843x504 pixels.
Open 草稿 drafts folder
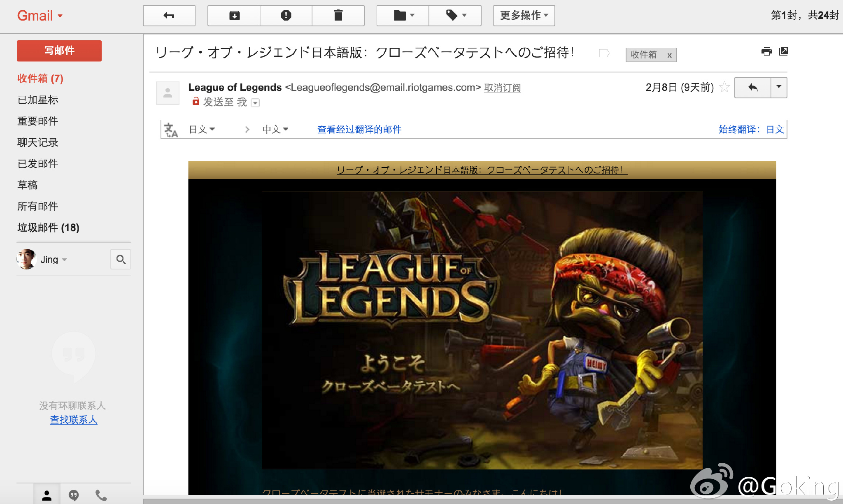(x=28, y=185)
